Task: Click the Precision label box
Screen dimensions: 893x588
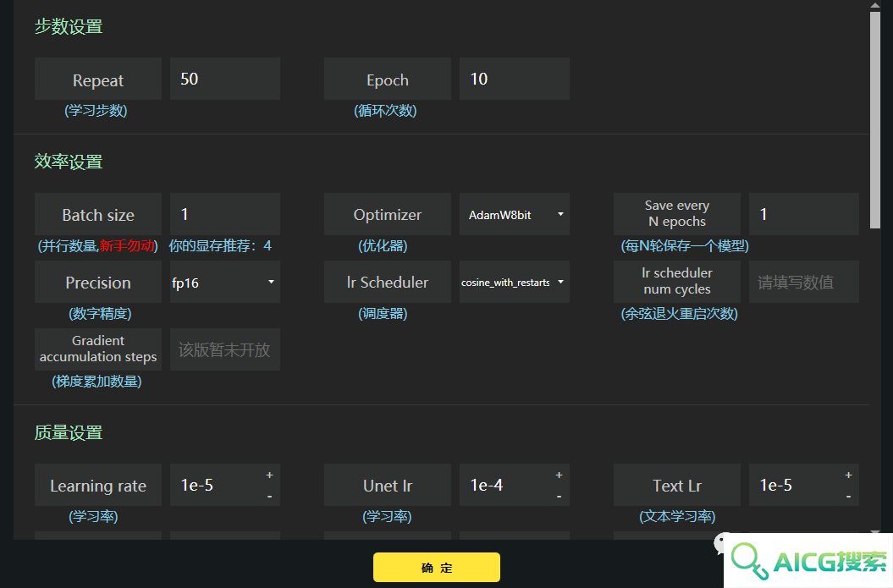Action: (x=98, y=282)
